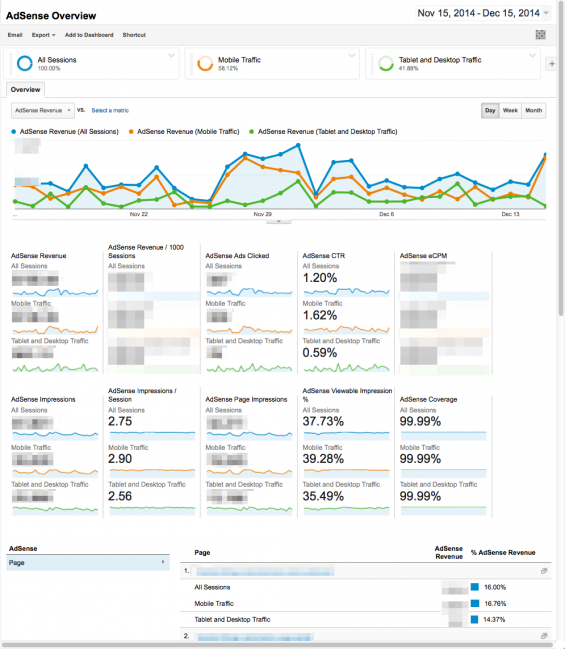Open the Export menu
Viewport: 565px width, 649px height.
pos(43,35)
